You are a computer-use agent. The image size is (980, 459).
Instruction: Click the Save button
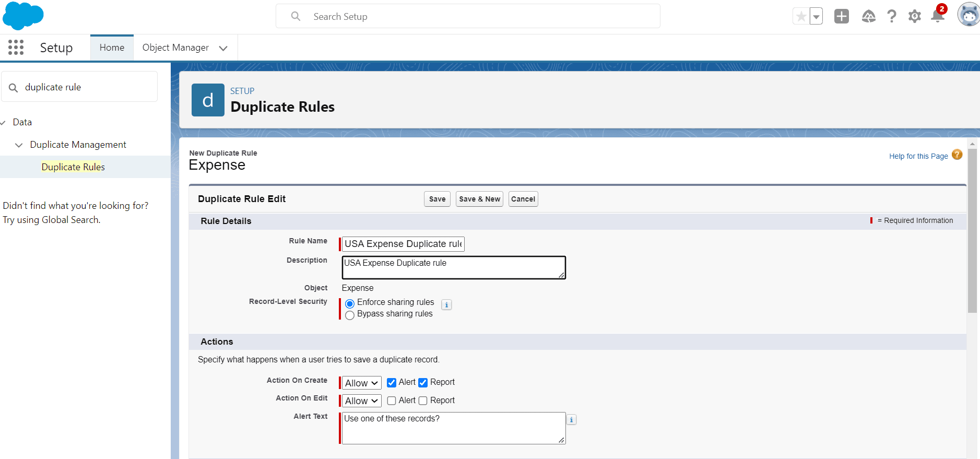(x=437, y=199)
